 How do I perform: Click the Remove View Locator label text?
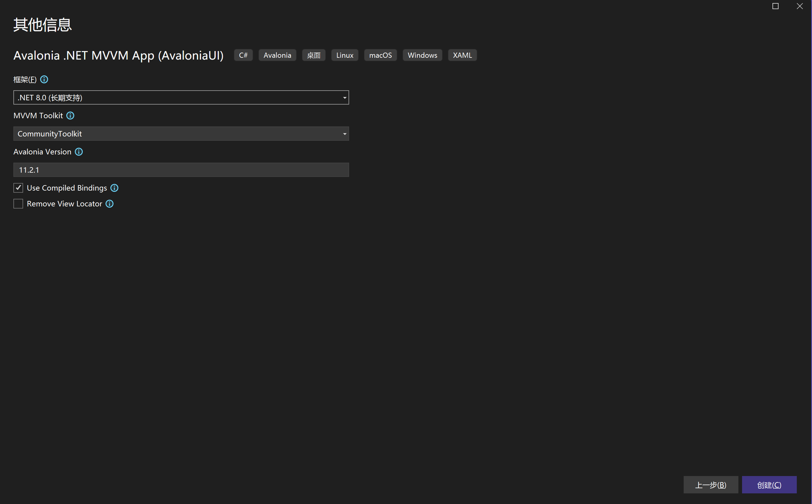(x=64, y=204)
